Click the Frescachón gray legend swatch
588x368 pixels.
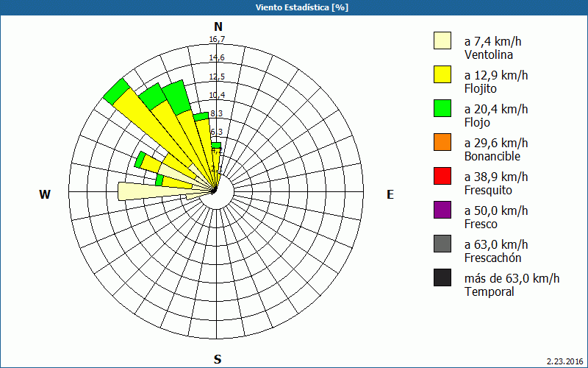(442, 244)
